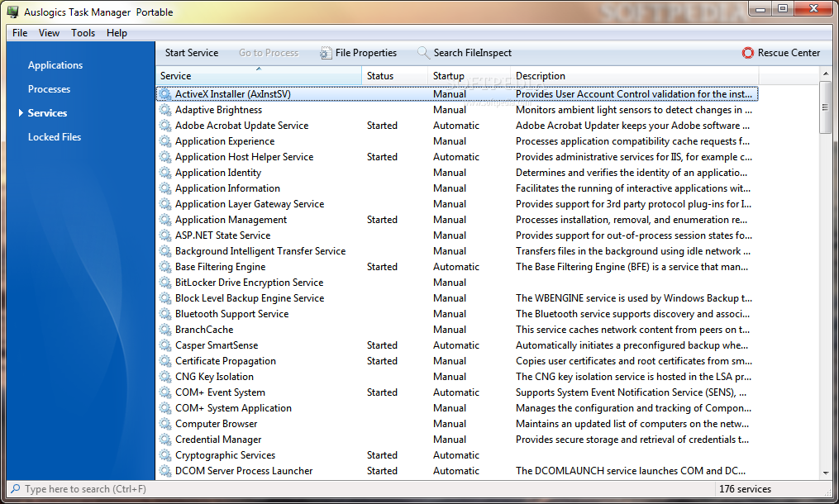Click the search magnifier icon in the status bar
Image resolution: width=839 pixels, height=504 pixels.
pos(16,489)
